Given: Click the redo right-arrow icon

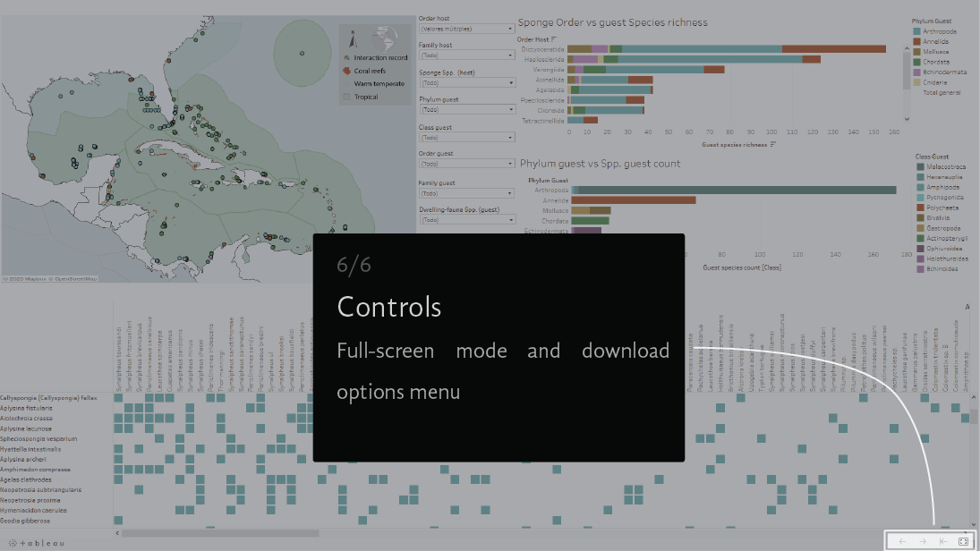Looking at the screenshot, I should click(923, 541).
